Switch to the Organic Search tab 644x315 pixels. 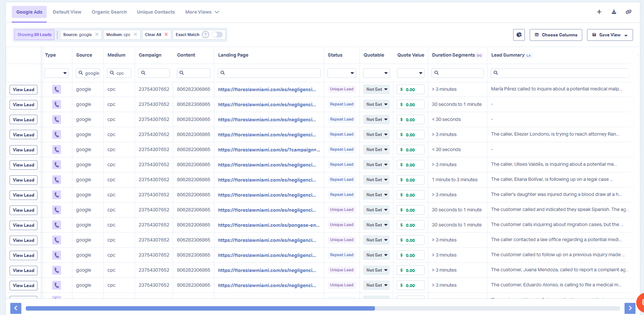(x=109, y=12)
